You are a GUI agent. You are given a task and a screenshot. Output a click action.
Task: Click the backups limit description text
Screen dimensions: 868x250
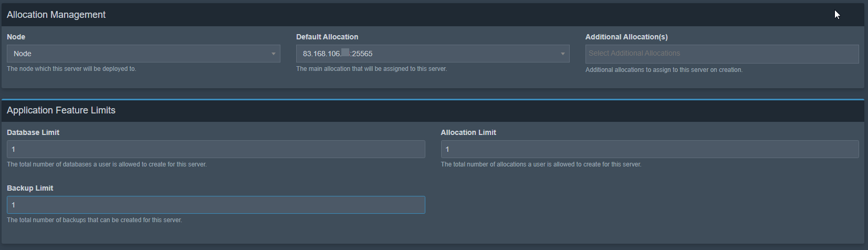[94, 220]
